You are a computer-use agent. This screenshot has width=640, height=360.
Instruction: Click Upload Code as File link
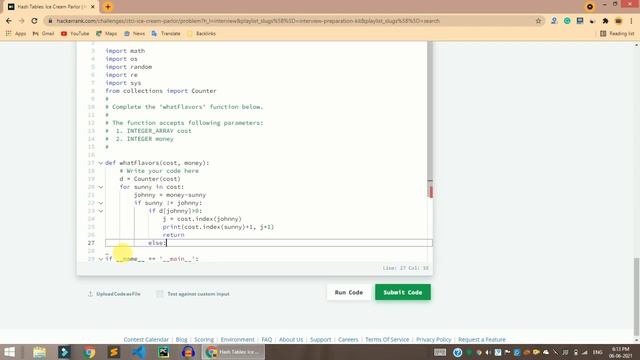(x=114, y=294)
